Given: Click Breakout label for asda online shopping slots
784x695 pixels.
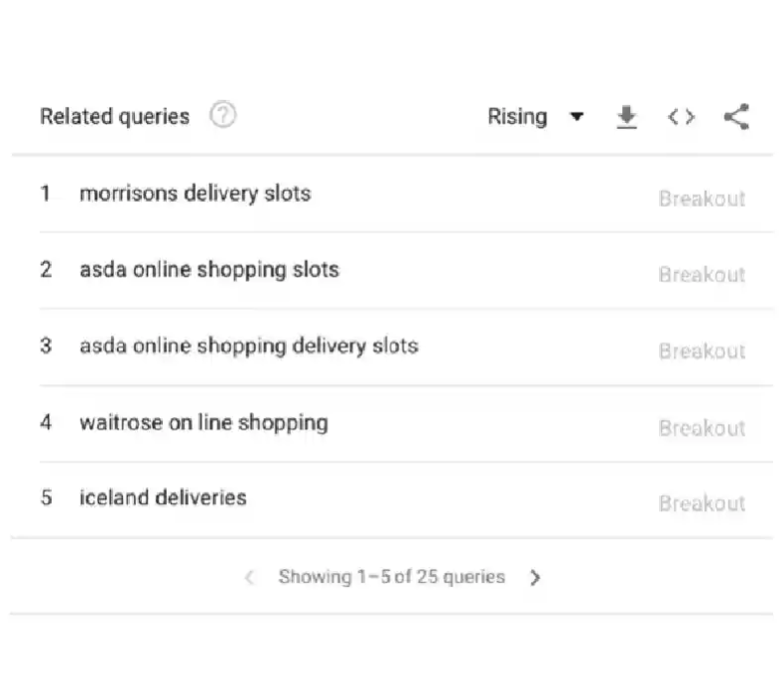Looking at the screenshot, I should coord(702,275).
